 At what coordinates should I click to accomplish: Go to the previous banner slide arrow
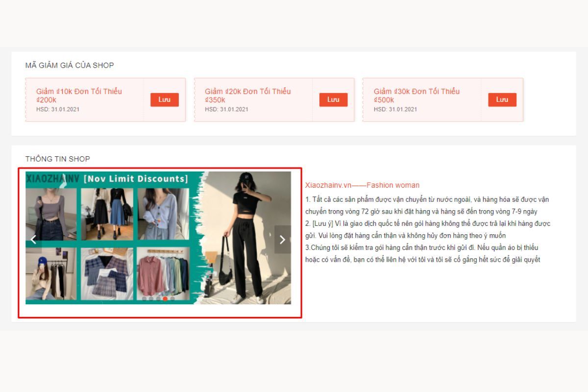click(x=34, y=240)
